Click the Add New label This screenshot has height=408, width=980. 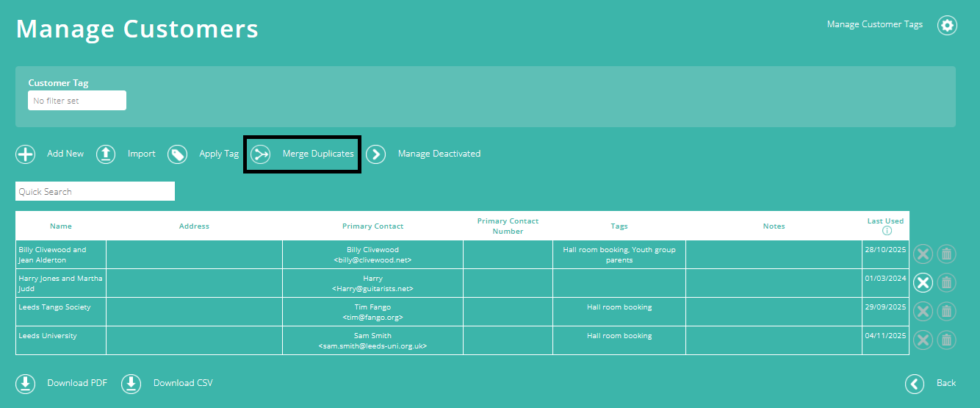[65, 154]
